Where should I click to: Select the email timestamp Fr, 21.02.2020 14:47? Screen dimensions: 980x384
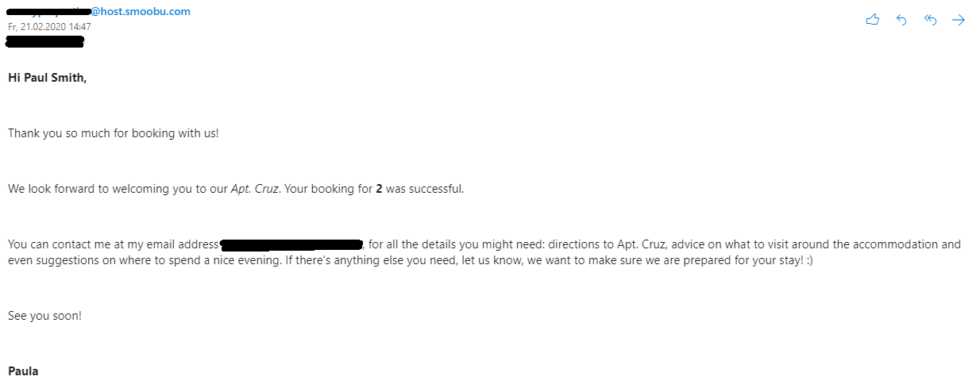[x=49, y=26]
